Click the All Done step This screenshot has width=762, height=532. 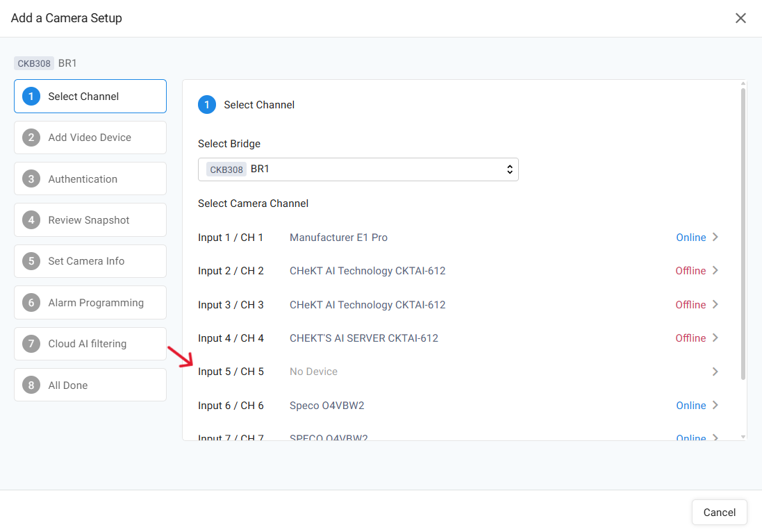(x=90, y=385)
